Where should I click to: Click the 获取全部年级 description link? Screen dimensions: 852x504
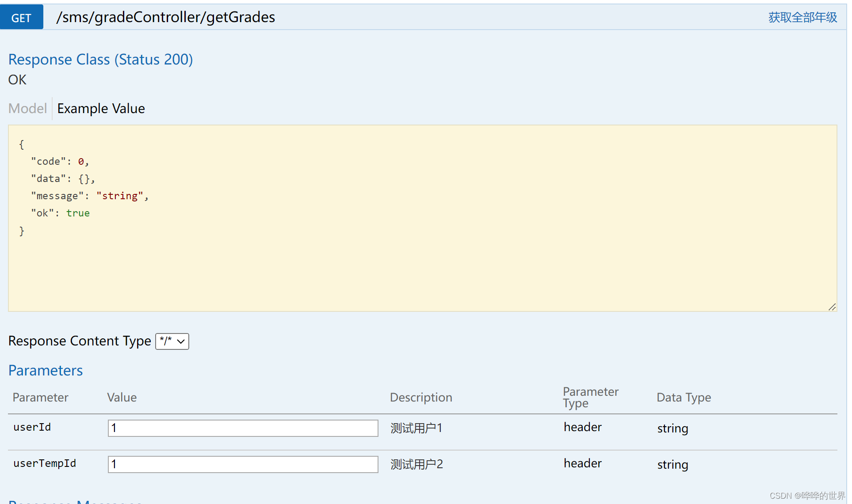(x=802, y=18)
